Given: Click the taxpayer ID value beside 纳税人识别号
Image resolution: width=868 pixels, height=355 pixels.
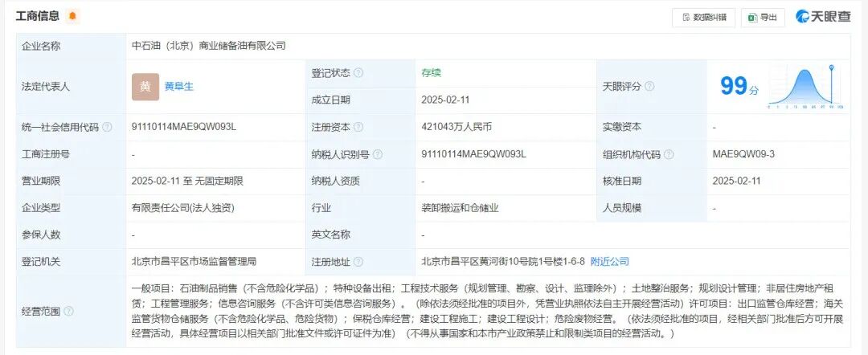Looking at the screenshot, I should pyautogui.click(x=473, y=153).
